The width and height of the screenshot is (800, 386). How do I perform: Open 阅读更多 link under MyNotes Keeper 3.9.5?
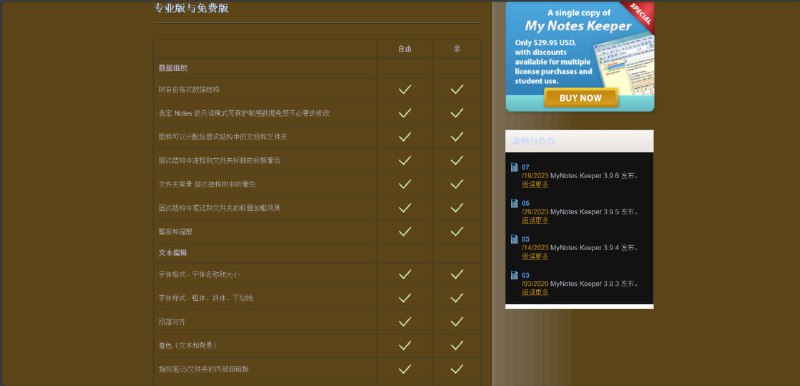click(x=535, y=220)
